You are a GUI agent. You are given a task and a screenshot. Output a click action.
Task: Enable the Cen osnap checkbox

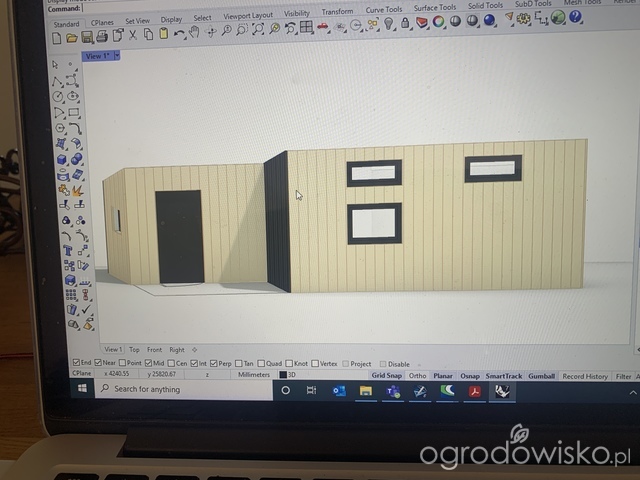click(x=171, y=363)
